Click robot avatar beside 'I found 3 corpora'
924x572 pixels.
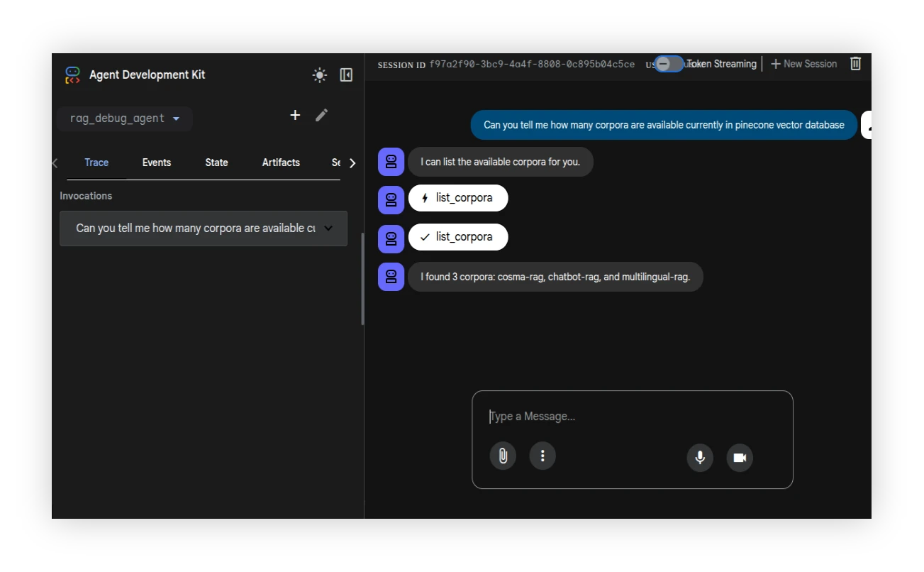click(x=391, y=277)
